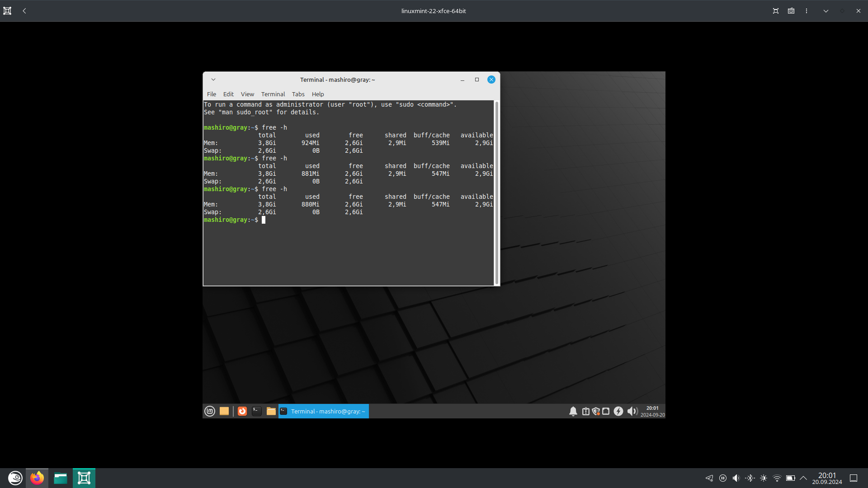Open the terminal window menu chevron

pyautogui.click(x=213, y=80)
